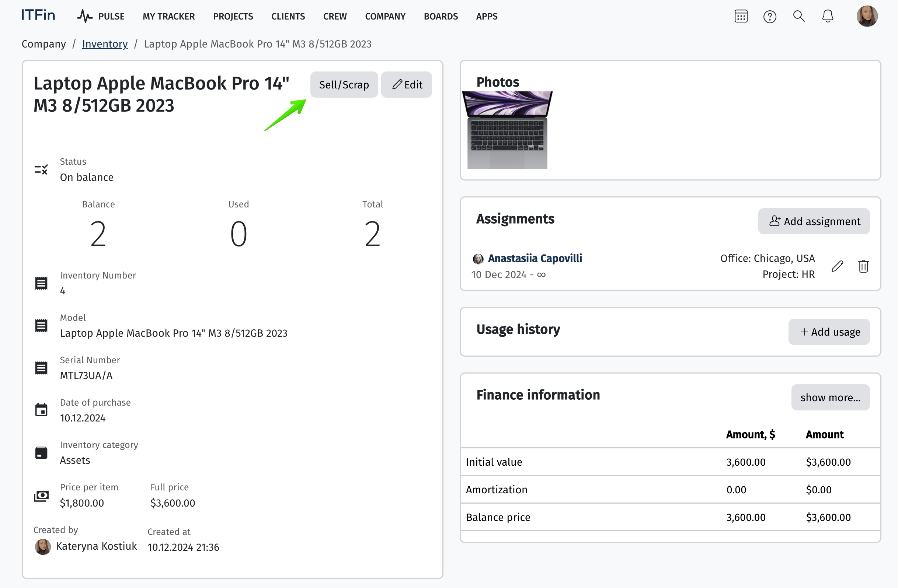Click Amortization amount $0.00

tap(818, 490)
